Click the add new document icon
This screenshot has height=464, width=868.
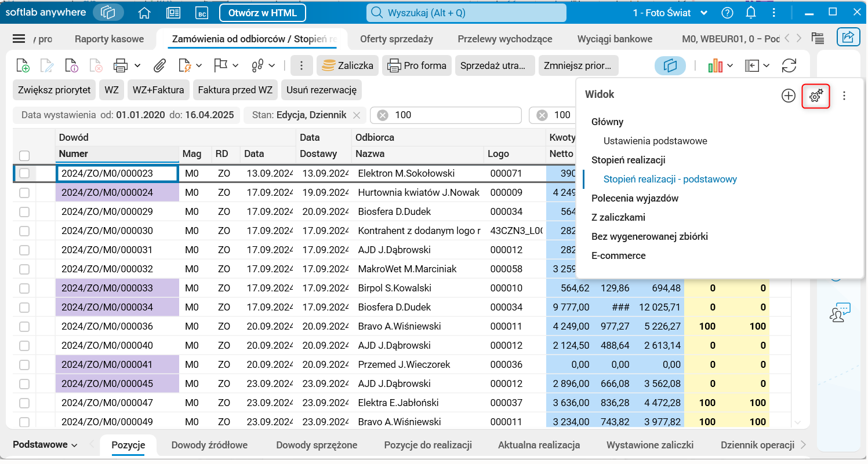23,65
